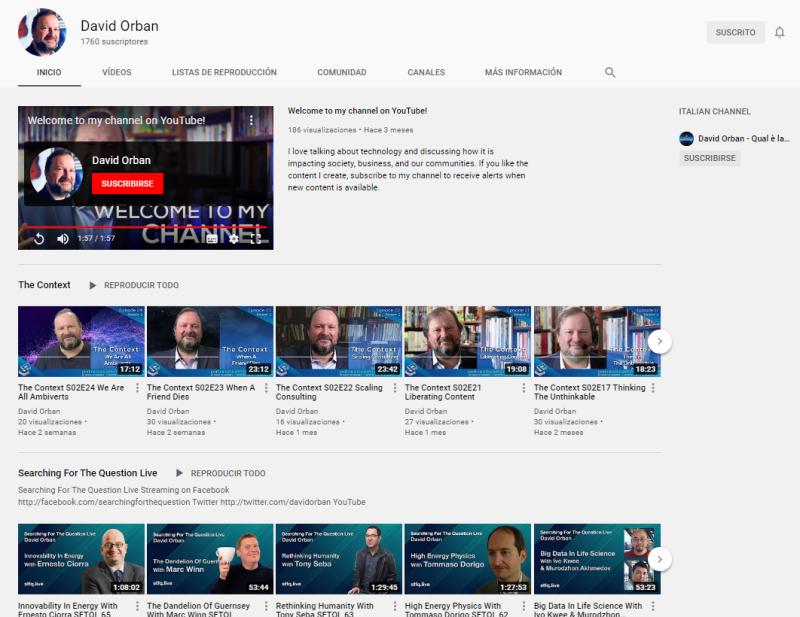Open LISTAS DE REPRODUCCIÓN tab
Viewport: 800px width, 617px height.
(x=224, y=72)
